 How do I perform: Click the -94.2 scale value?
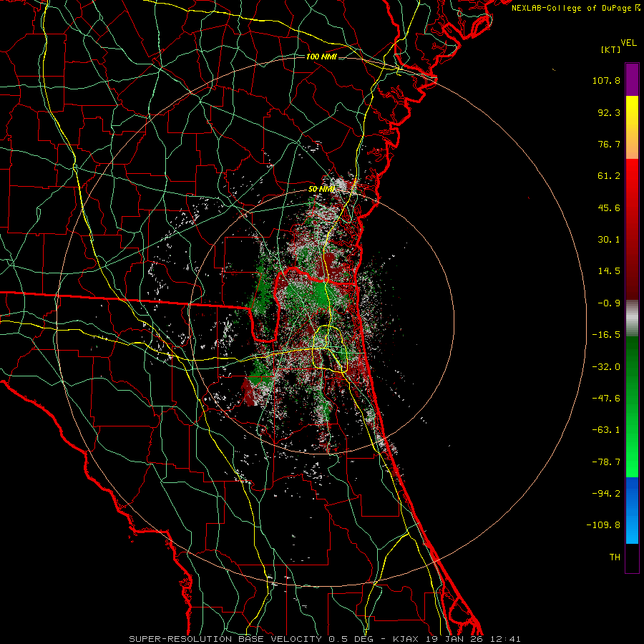(606, 494)
